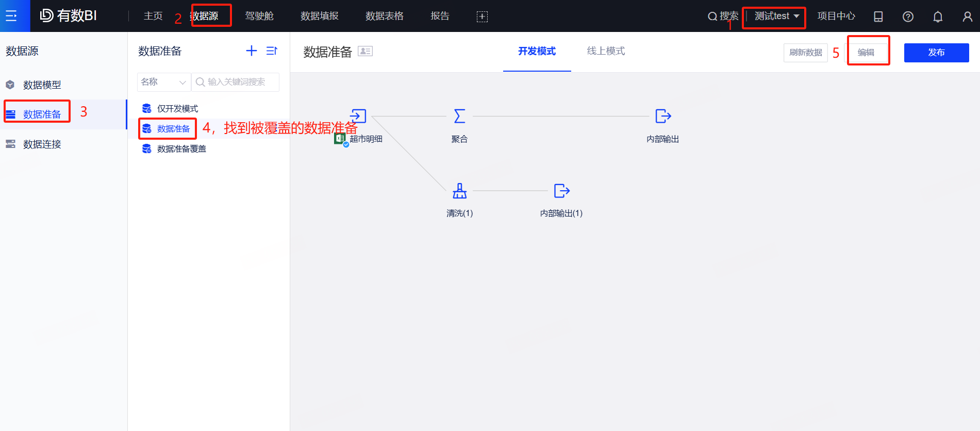The image size is (980, 431).
Task: Click the sort list icon in data preparation panel
Action: click(x=272, y=51)
